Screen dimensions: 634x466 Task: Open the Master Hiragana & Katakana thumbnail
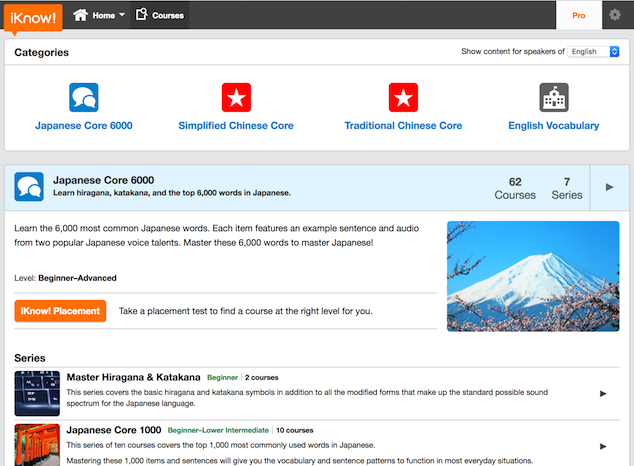(37, 393)
